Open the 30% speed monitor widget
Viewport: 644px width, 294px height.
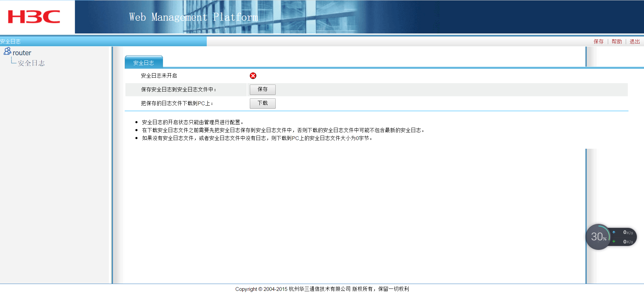(x=599, y=237)
